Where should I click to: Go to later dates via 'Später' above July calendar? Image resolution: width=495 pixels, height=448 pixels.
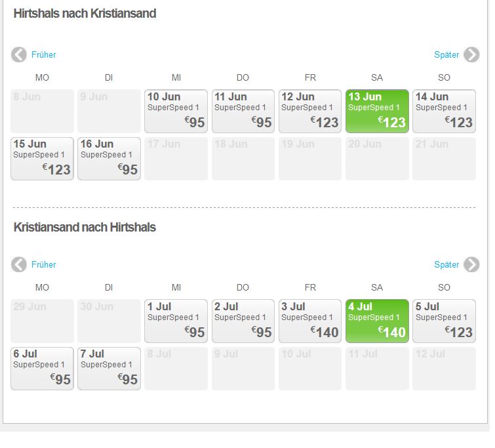446,265
